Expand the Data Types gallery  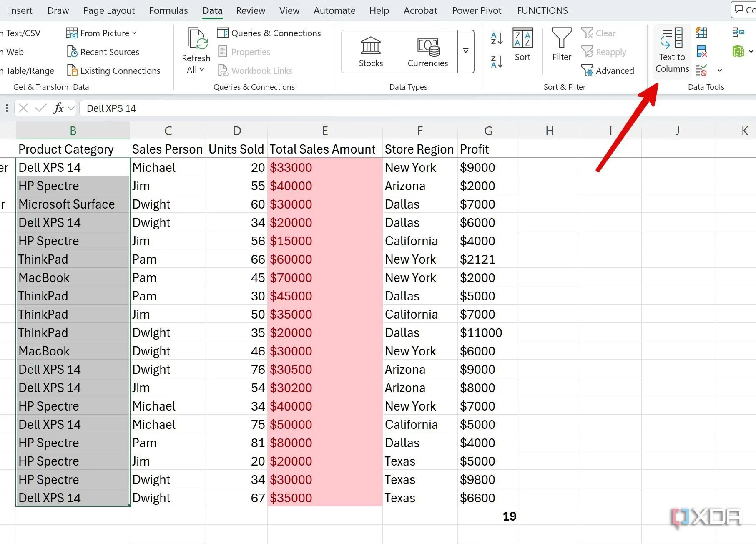tap(465, 51)
